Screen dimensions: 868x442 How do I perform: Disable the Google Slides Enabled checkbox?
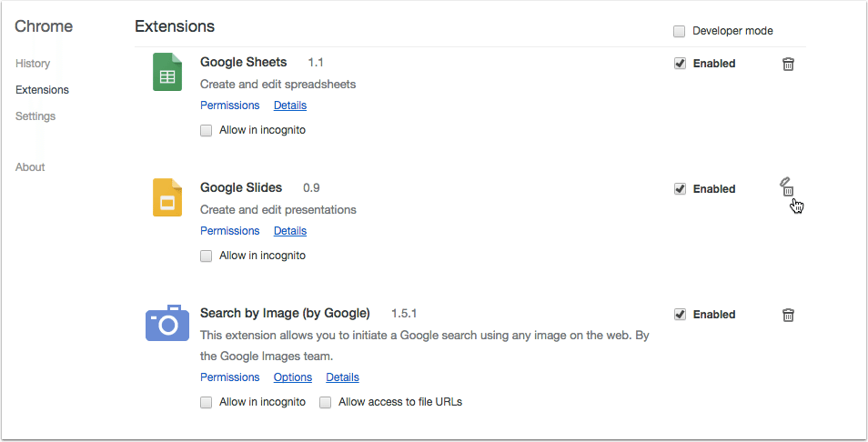coord(680,188)
